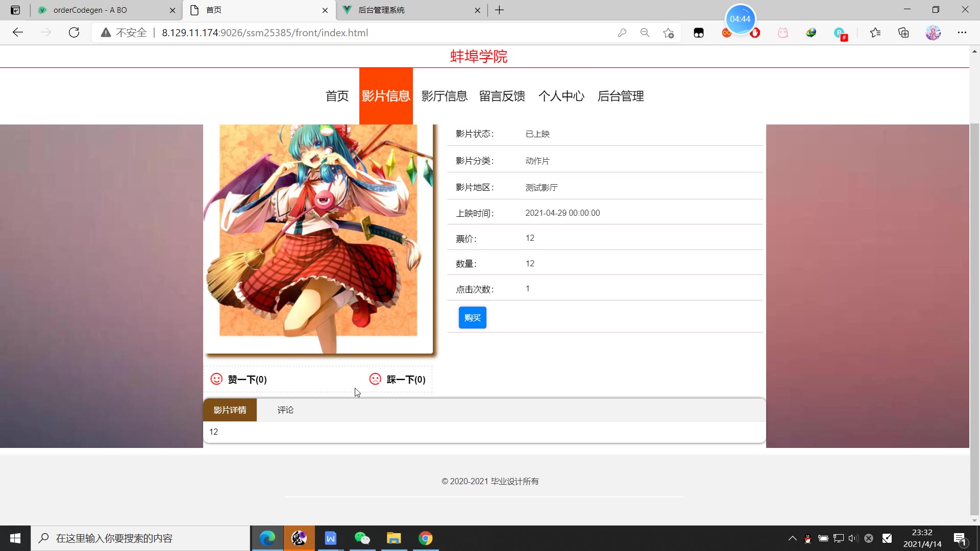Open Microsoft Edge from taskbar
Viewport: 980px width, 551px height.
[267, 538]
